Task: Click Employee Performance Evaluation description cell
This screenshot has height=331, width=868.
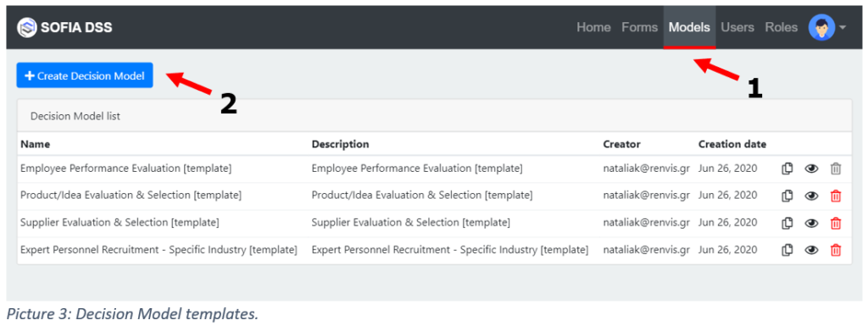Action: (417, 168)
